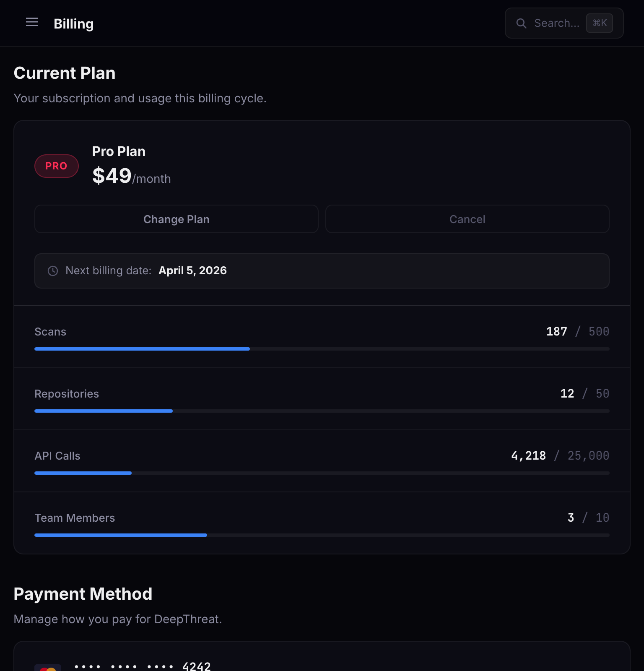Click the Scans usage progress bar
The height and width of the screenshot is (671, 644).
point(322,349)
